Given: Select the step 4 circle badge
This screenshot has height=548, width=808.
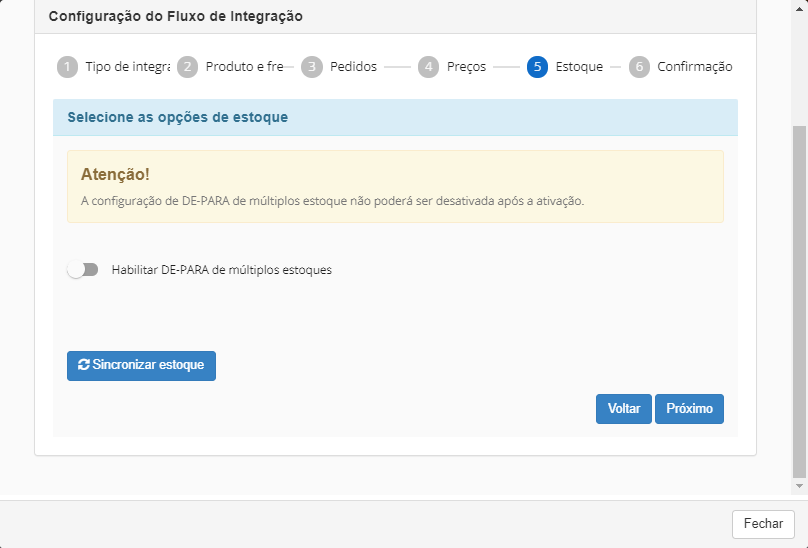Looking at the screenshot, I should (428, 67).
